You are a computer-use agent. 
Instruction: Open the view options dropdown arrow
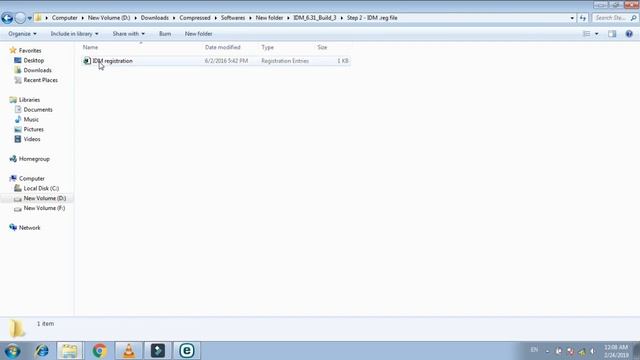point(597,34)
